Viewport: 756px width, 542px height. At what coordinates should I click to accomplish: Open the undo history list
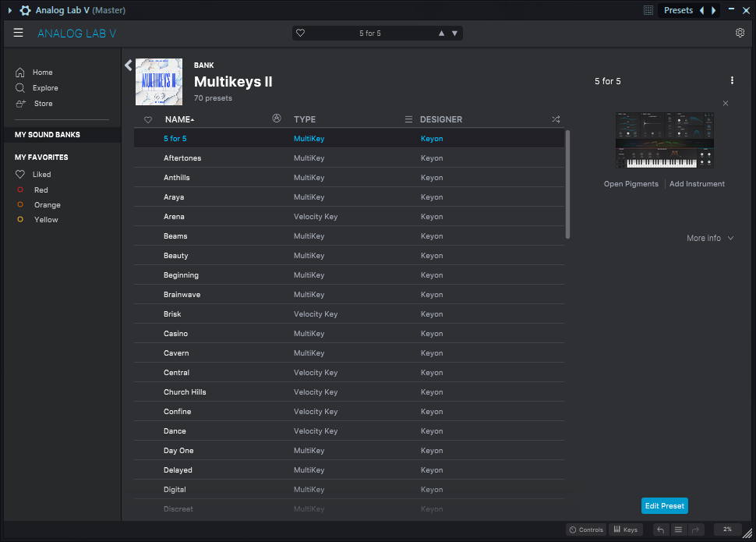tap(678, 530)
